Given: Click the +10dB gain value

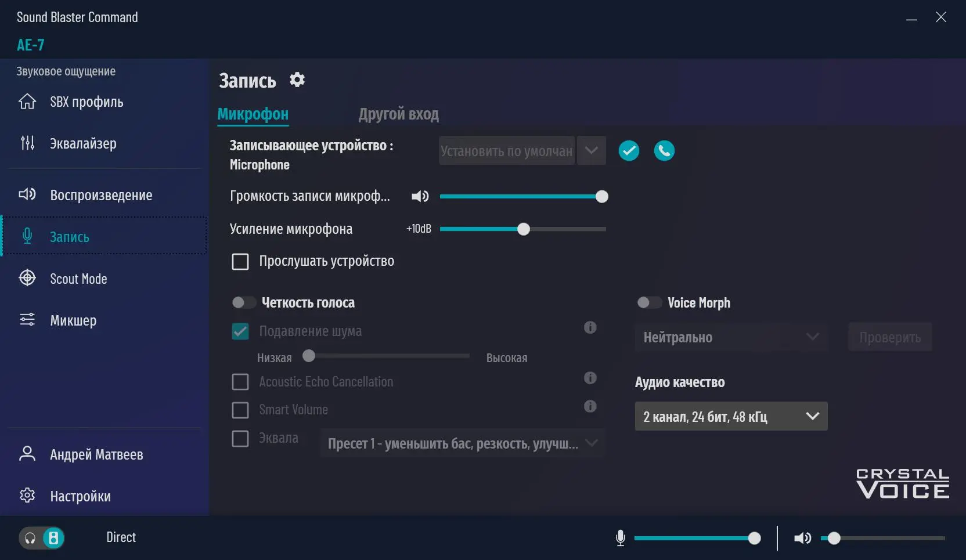Looking at the screenshot, I should click(419, 229).
